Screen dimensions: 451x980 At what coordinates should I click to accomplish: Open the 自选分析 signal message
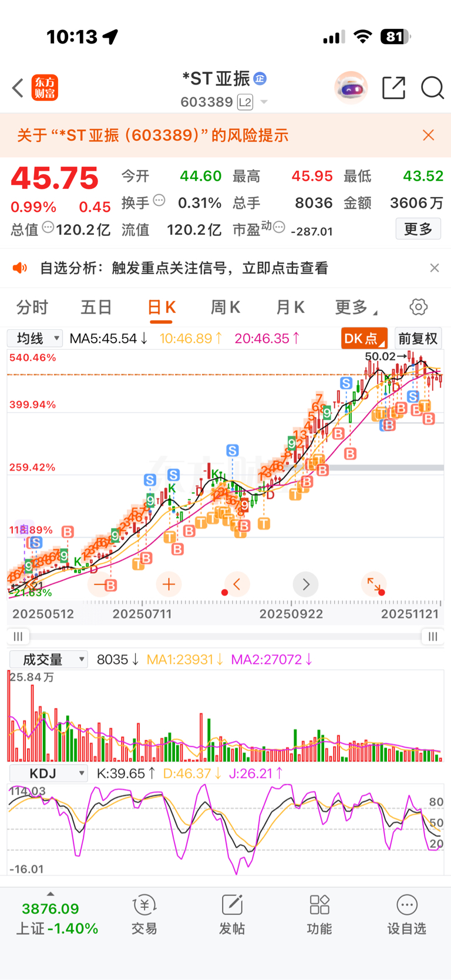pos(184,268)
